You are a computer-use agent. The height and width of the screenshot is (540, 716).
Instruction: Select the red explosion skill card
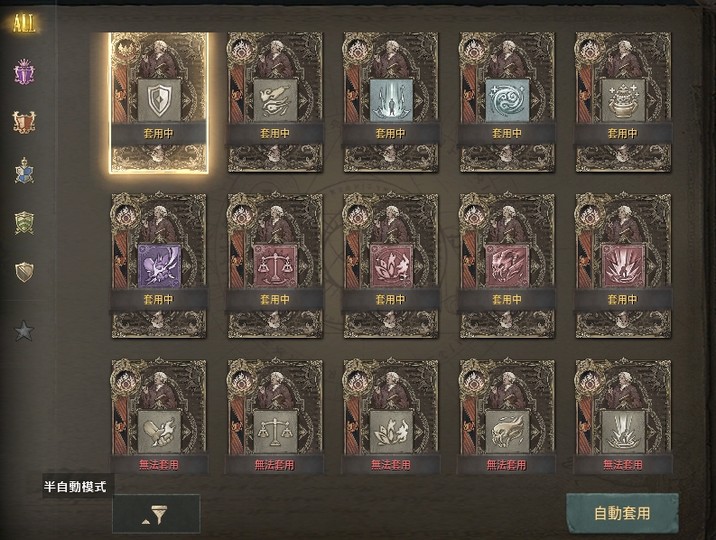click(623, 266)
